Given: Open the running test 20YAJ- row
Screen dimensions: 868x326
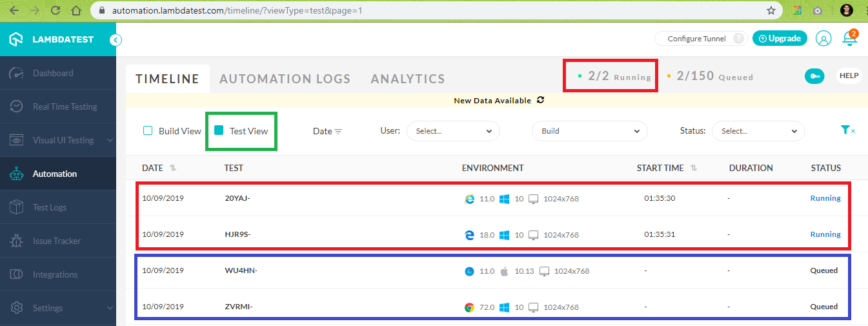Looking at the screenshot, I should click(237, 198).
